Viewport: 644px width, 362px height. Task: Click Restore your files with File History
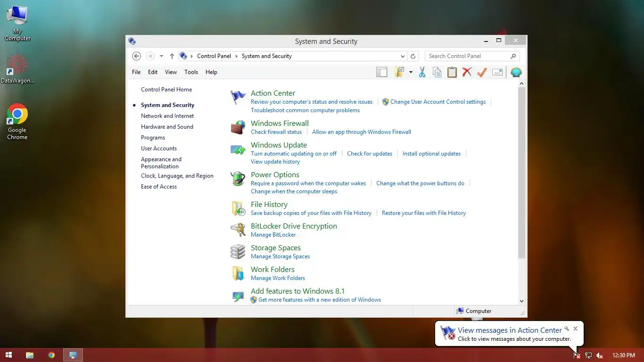(x=424, y=213)
